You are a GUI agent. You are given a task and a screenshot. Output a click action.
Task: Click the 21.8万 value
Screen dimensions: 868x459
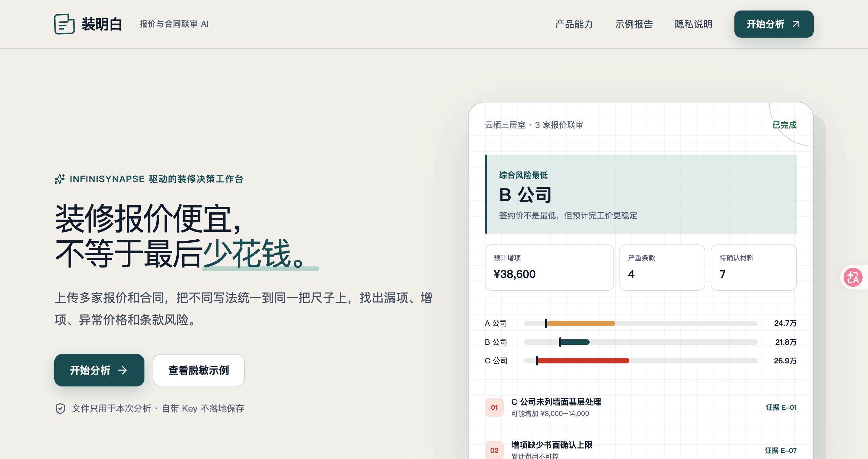pyautogui.click(x=786, y=342)
